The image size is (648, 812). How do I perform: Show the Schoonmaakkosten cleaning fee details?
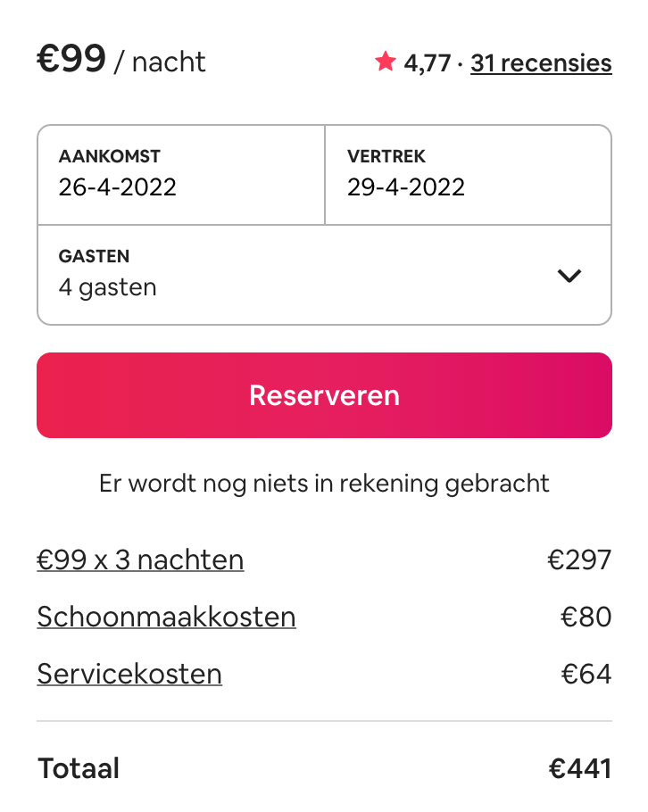click(x=166, y=617)
